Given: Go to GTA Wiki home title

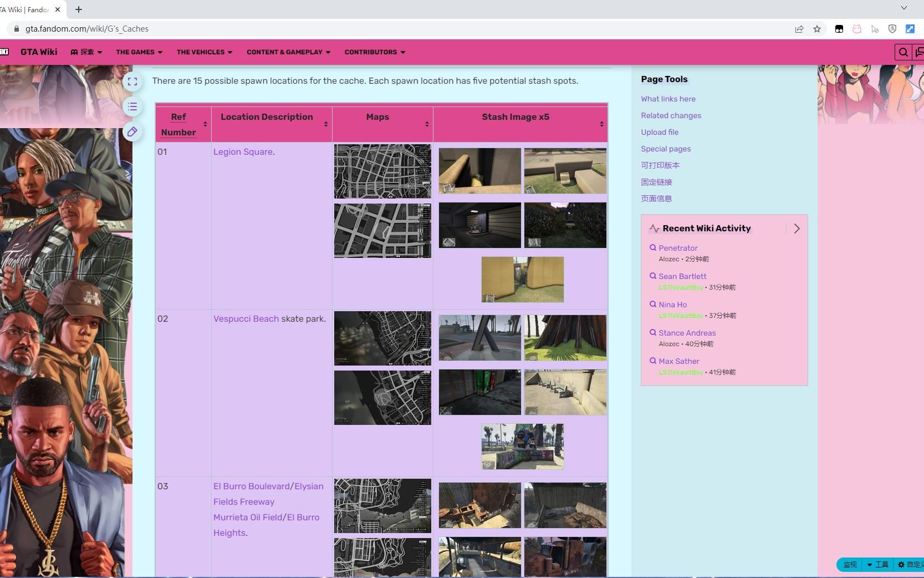Looking at the screenshot, I should tap(39, 52).
